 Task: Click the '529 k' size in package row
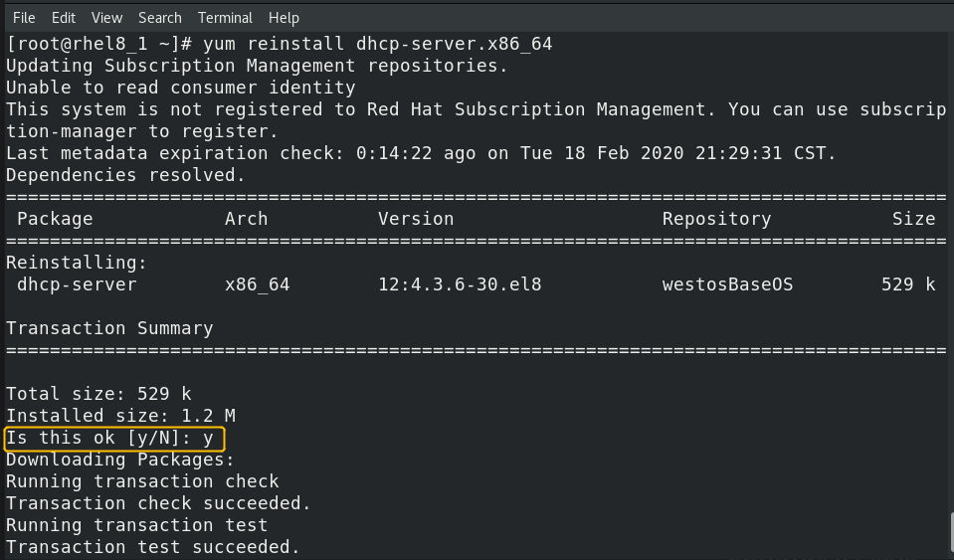(x=908, y=284)
